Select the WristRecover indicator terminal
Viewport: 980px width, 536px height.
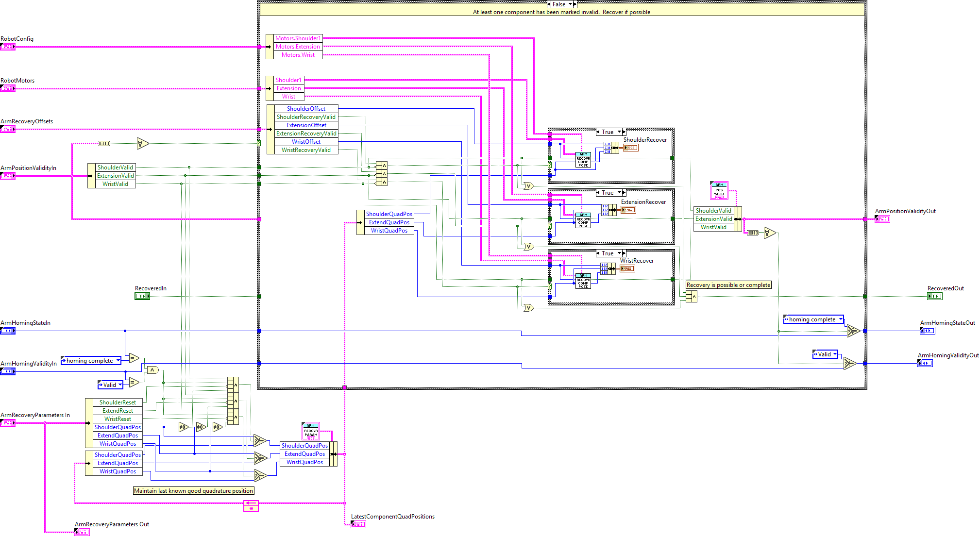click(627, 268)
